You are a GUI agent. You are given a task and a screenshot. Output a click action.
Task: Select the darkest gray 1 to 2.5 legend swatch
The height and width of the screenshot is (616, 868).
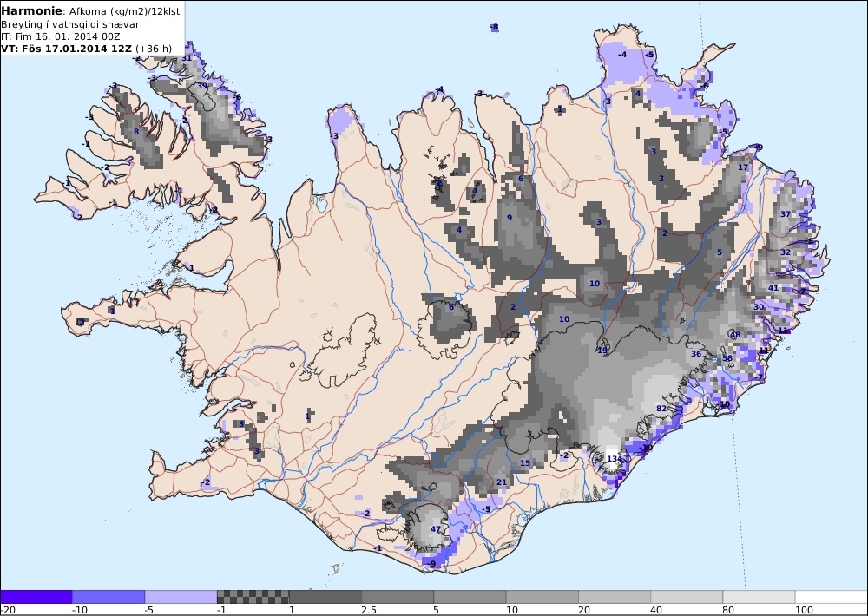[x=325, y=597]
